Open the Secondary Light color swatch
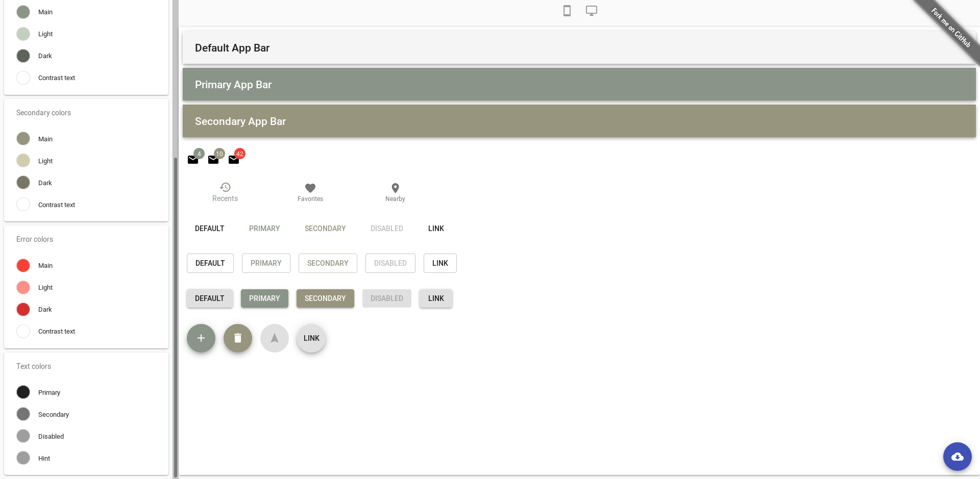This screenshot has width=980, height=479. coord(23,160)
